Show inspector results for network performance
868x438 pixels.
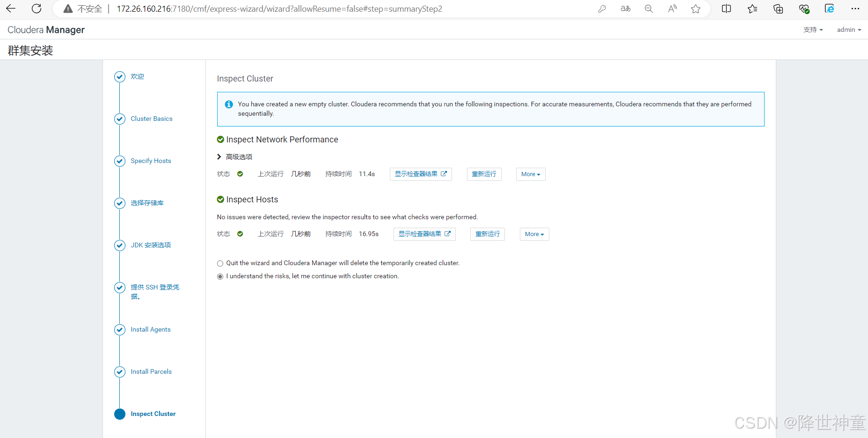tap(421, 174)
